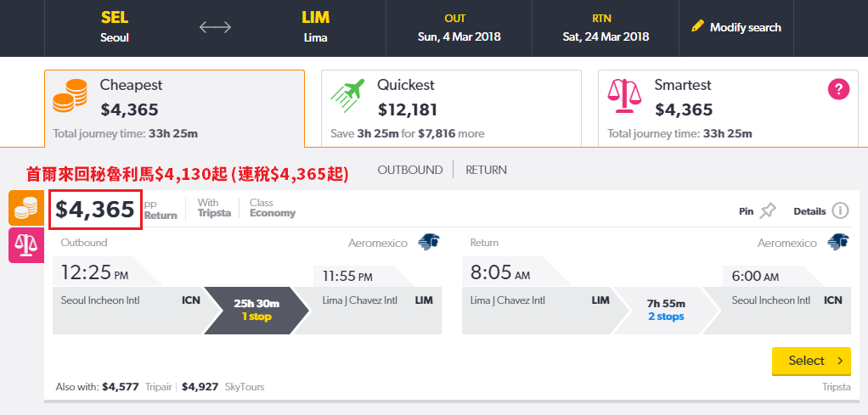Switch to the Quickest $12,181 tab

tap(451, 109)
